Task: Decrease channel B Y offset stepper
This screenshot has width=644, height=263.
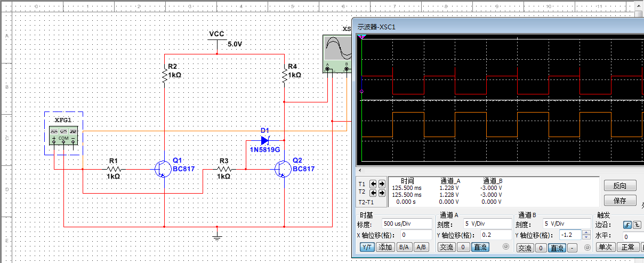Action: (x=586, y=237)
